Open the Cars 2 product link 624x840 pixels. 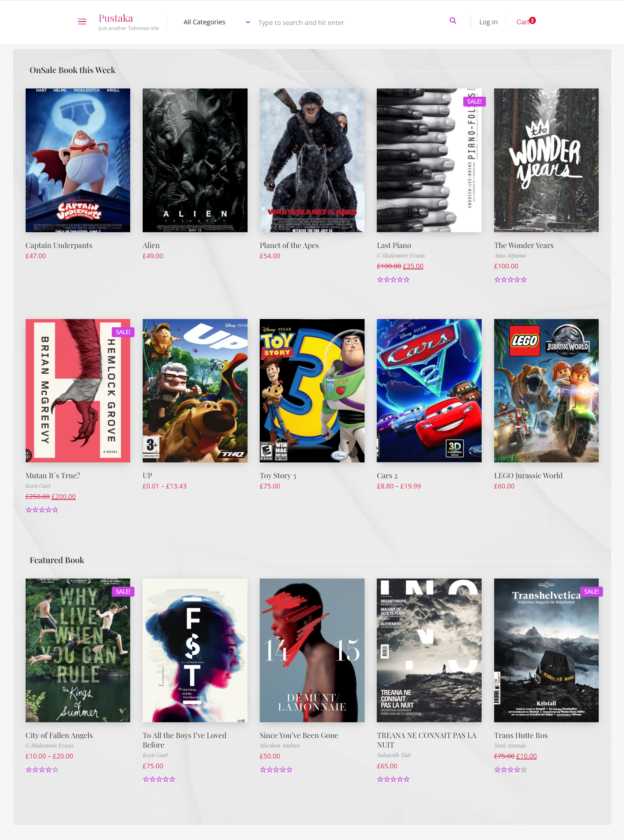[x=387, y=475]
